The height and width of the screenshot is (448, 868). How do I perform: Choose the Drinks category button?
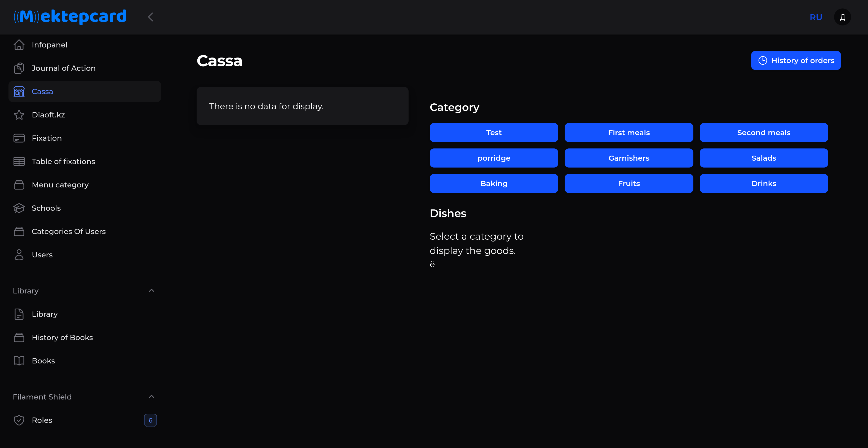(763, 184)
